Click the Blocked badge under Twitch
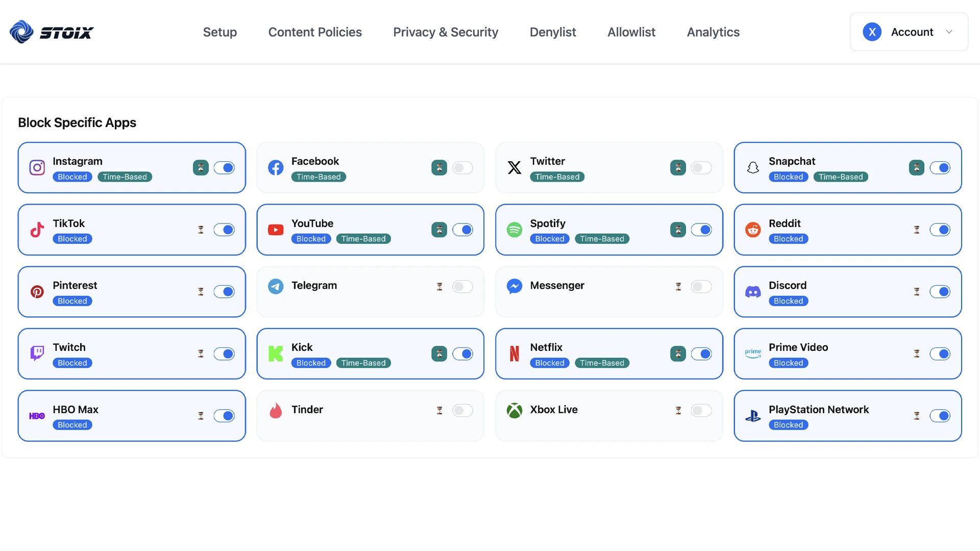 pyautogui.click(x=72, y=363)
